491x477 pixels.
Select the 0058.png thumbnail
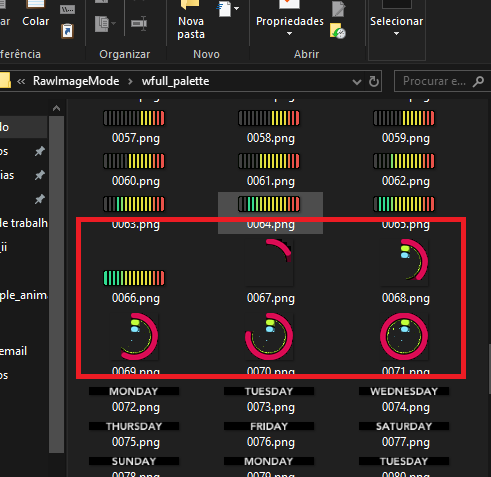click(x=269, y=118)
